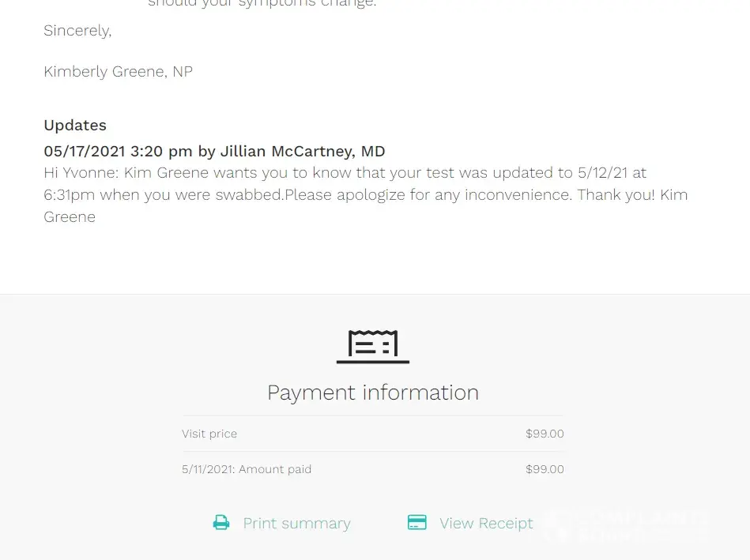750x560 pixels.
Task: Click the Sincerely closing text
Action: (x=77, y=31)
